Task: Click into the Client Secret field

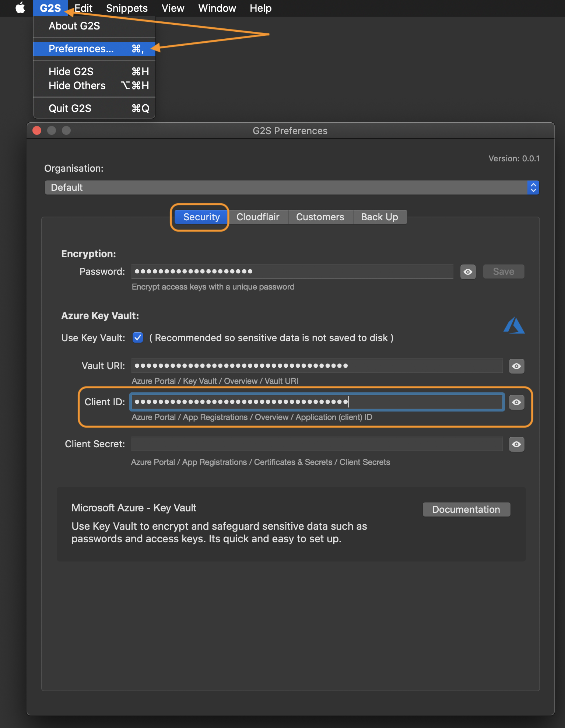Action: click(317, 444)
